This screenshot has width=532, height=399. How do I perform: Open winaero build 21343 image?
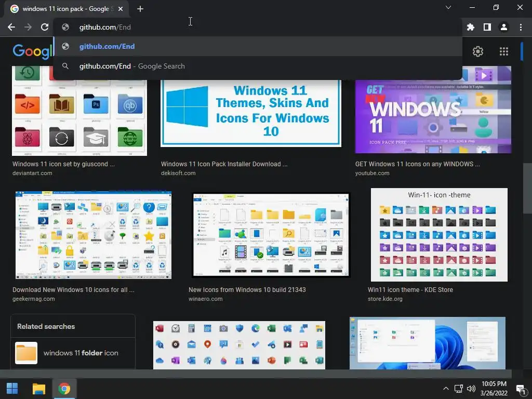[271, 235]
